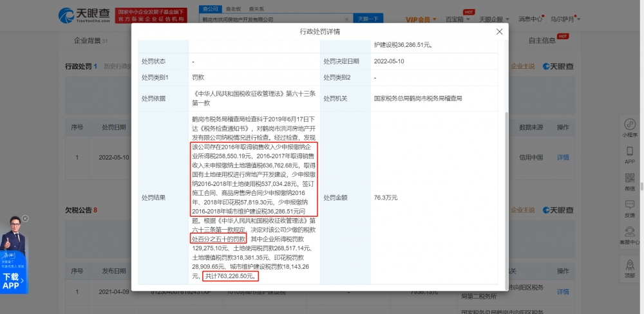Open the APP phone icon in sidebar
Viewport: 644px width, 314px height.
point(630,154)
